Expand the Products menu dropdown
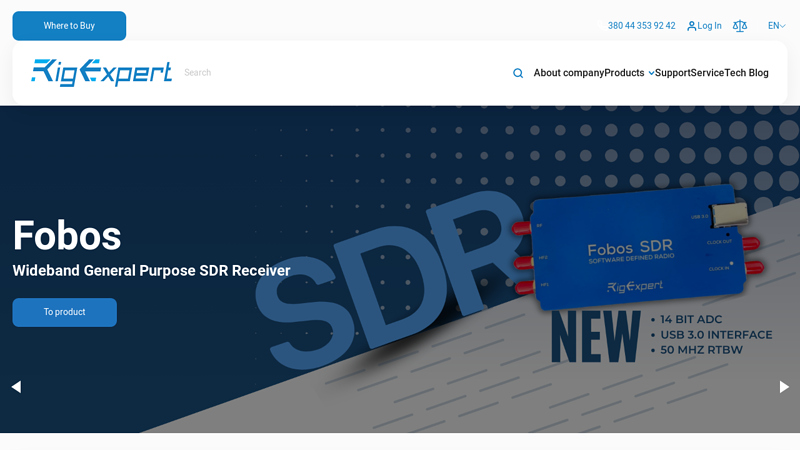This screenshot has height=450, width=800. pos(629,73)
